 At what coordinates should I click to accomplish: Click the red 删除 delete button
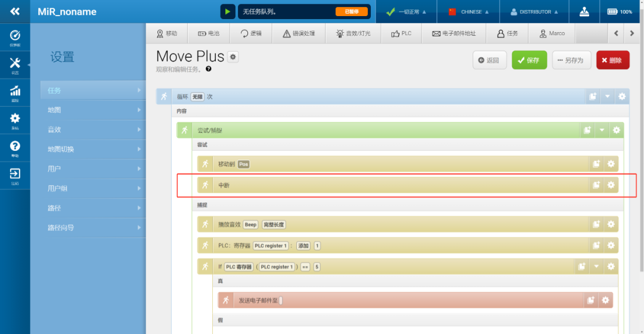pos(612,60)
